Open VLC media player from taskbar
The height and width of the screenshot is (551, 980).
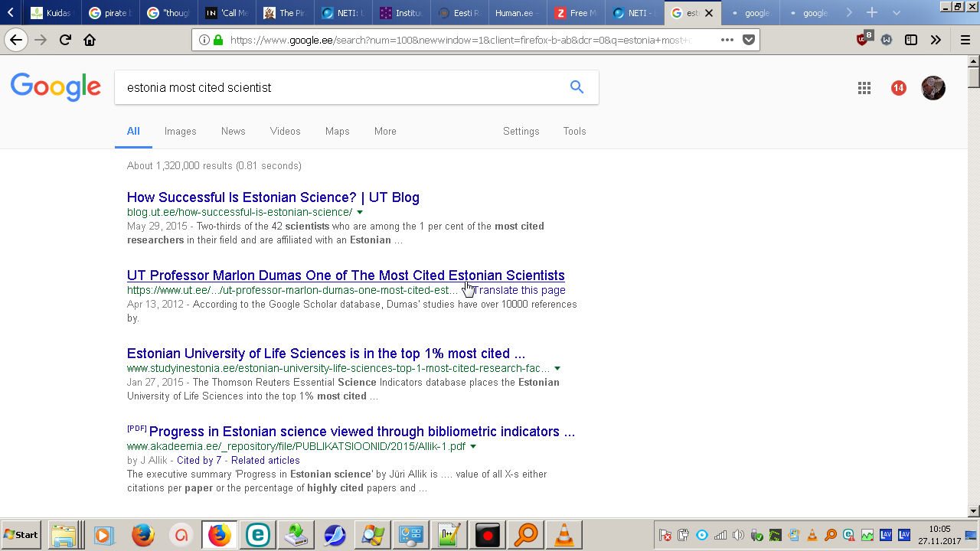point(563,535)
